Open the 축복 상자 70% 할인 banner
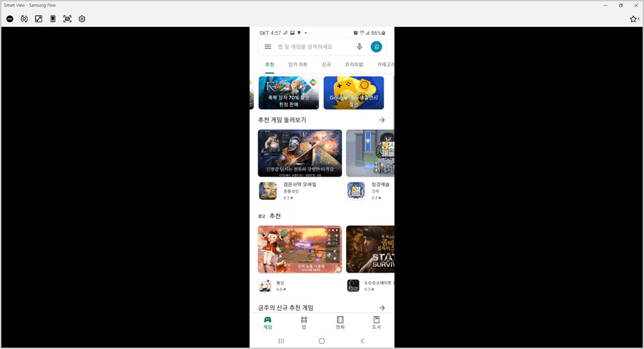Viewport: 644px width, 349px height. coord(288,93)
